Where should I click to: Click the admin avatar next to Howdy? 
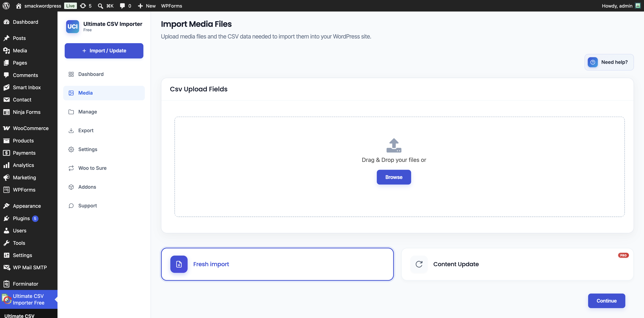[638, 6]
